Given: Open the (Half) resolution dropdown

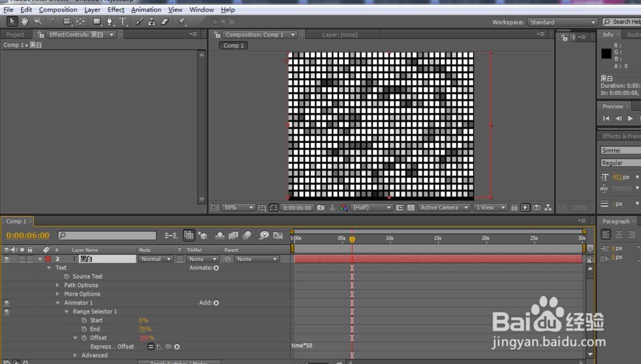Looking at the screenshot, I should (371, 208).
